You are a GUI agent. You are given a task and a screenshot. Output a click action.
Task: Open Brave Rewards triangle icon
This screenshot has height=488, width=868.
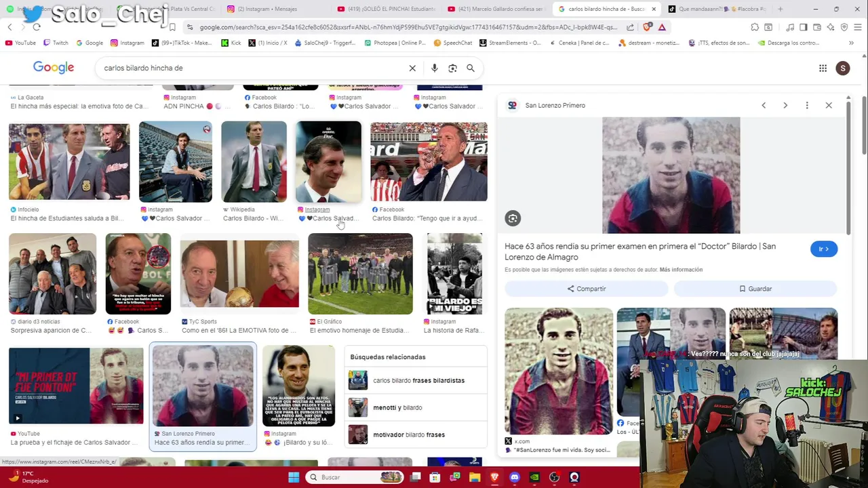(x=662, y=27)
